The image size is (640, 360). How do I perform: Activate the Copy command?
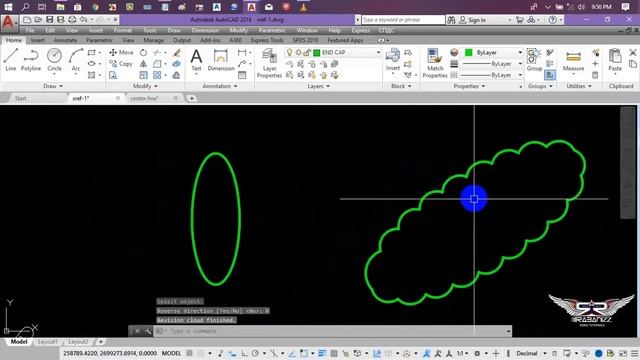(121, 64)
